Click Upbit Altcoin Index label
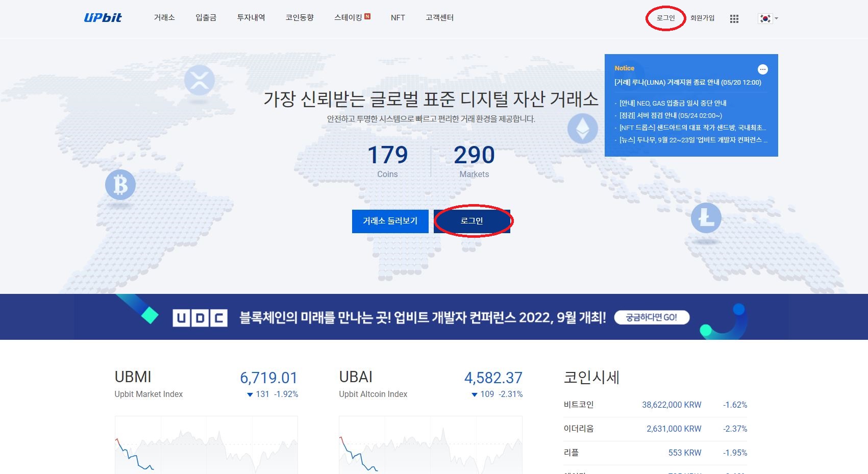The image size is (868, 474). [373, 394]
